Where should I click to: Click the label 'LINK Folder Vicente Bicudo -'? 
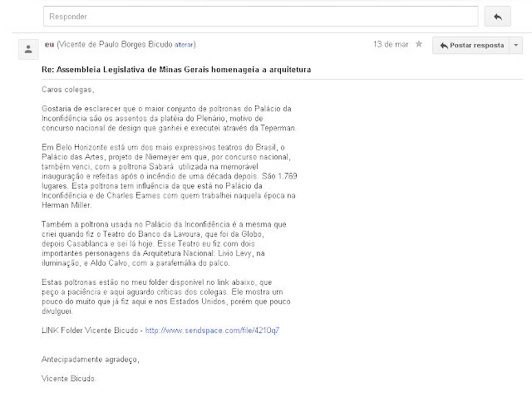[92, 331]
